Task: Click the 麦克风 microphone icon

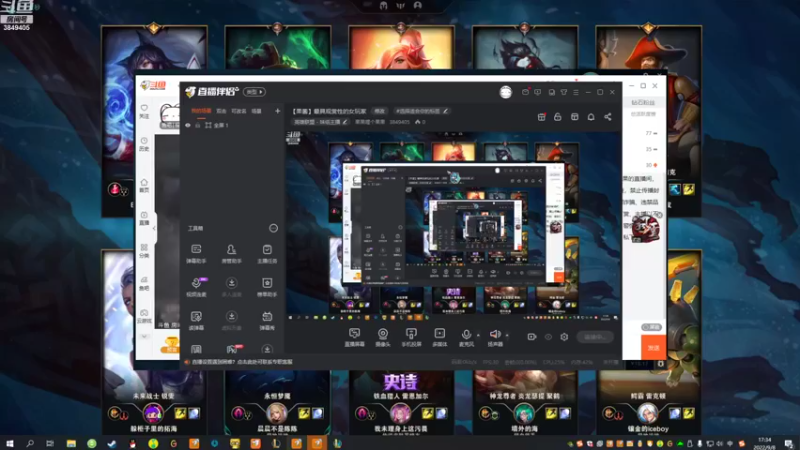Action: [466, 337]
